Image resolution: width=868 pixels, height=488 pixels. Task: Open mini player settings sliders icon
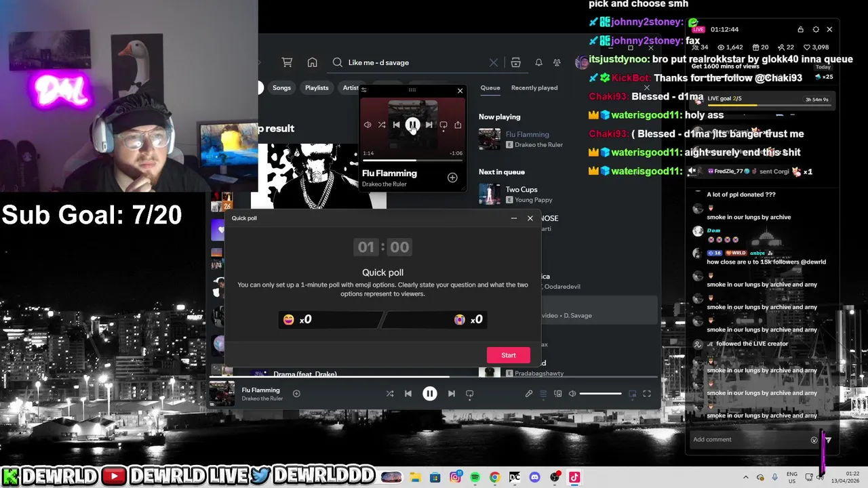tap(364, 90)
